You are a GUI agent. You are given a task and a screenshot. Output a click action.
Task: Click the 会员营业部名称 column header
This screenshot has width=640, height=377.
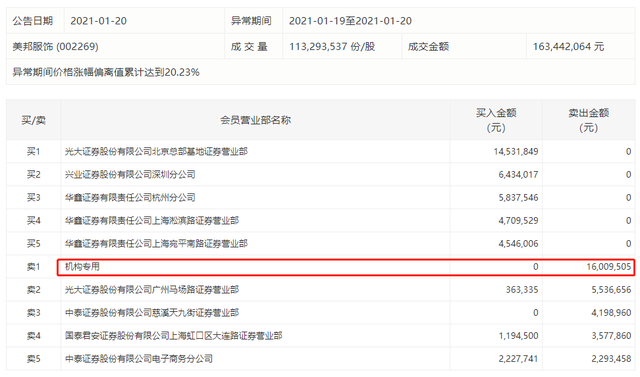[x=256, y=120]
